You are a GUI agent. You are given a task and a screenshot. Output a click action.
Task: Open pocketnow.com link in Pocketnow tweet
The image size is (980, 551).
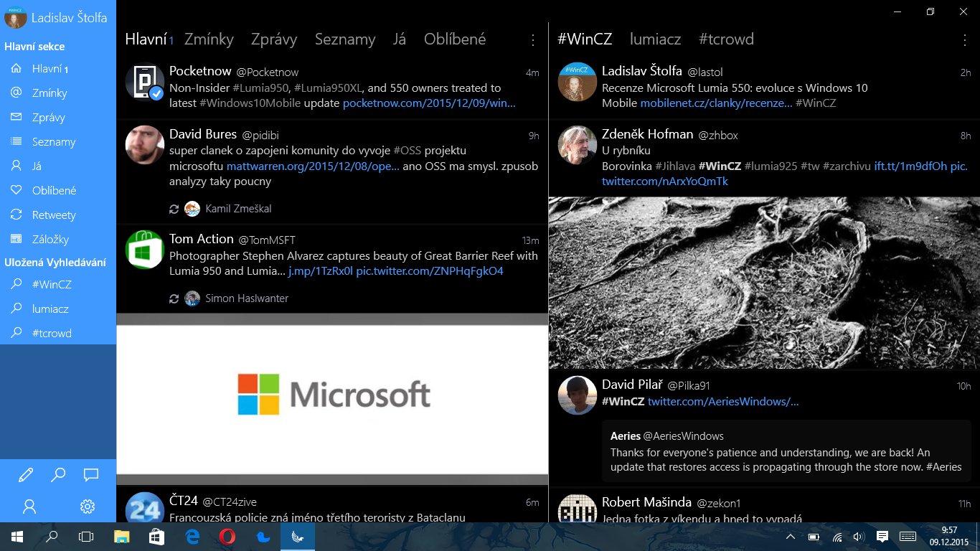(x=429, y=103)
